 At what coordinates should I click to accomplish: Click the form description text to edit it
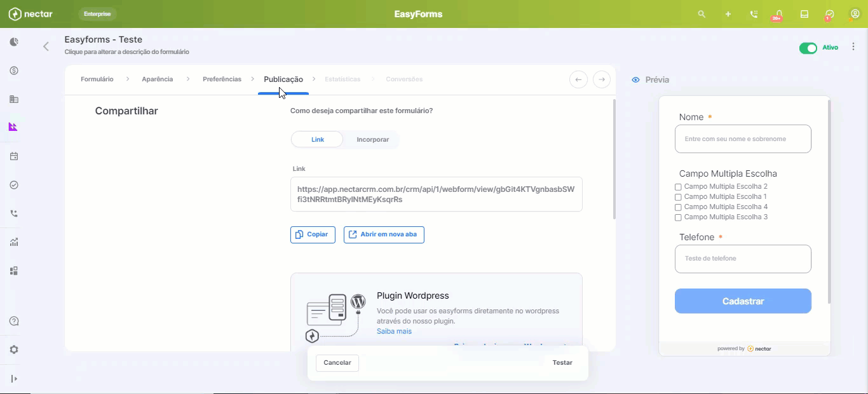click(126, 52)
